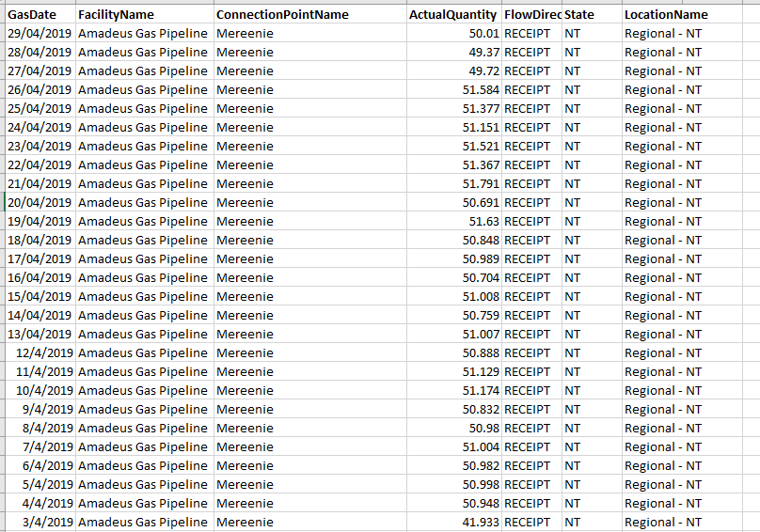Click the date cell 3/4/2019
Screen dimensions: 760x532
point(40,523)
